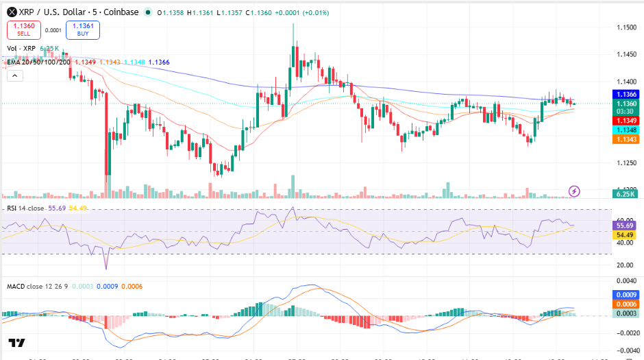The image size is (644, 360).
Task: Click the orange 1.1343 price axis label
Action: 626,139
